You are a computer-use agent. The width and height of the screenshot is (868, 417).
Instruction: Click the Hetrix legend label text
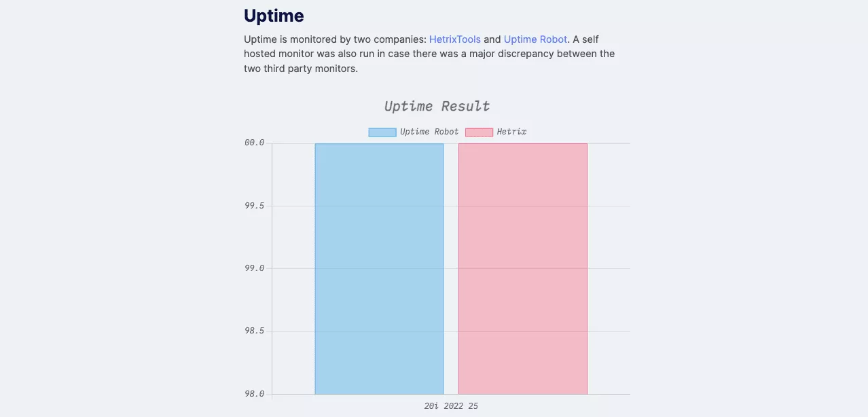[511, 132]
